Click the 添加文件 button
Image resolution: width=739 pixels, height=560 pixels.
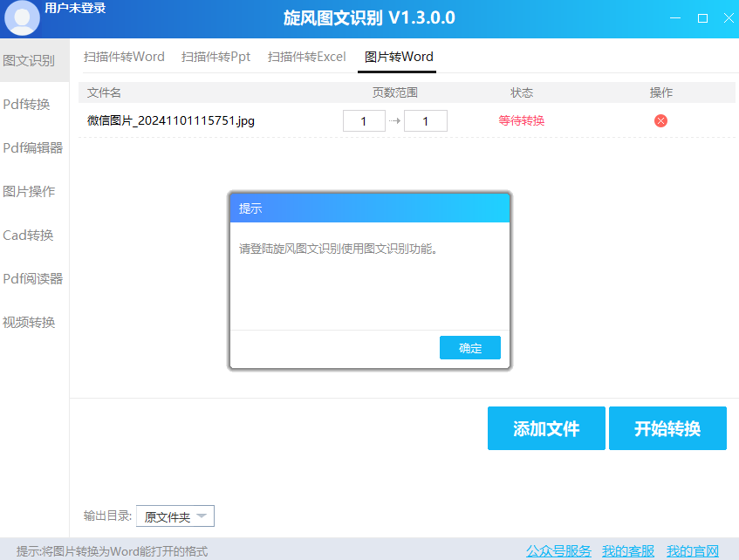point(546,428)
